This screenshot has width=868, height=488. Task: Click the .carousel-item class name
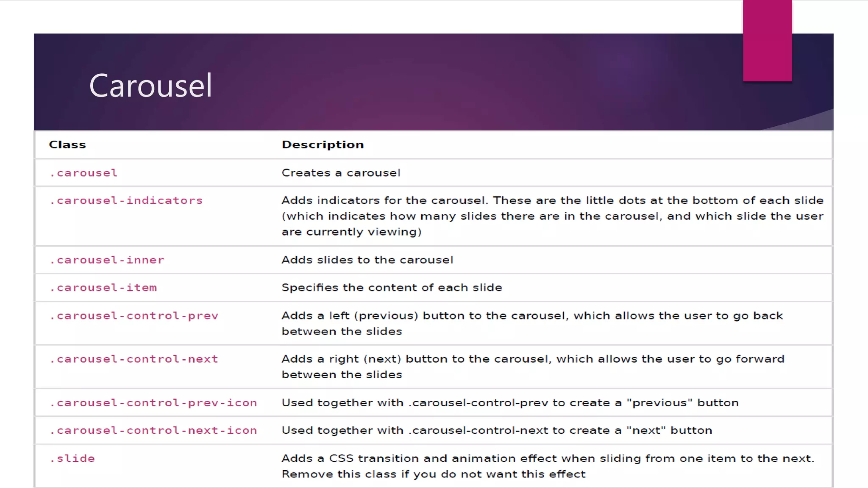pos(103,288)
